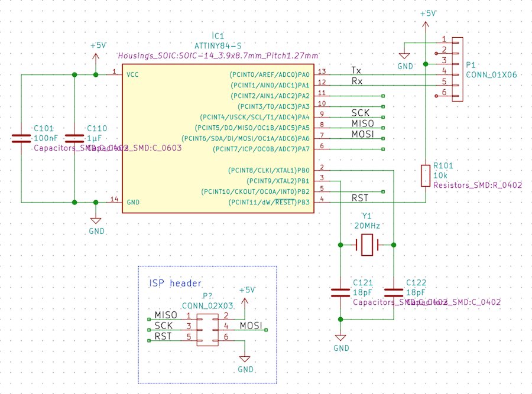This screenshot has width=532, height=394.
Task: Click the (PCINT11/dW/RESET)PB3 pin name
Action: (x=269, y=203)
